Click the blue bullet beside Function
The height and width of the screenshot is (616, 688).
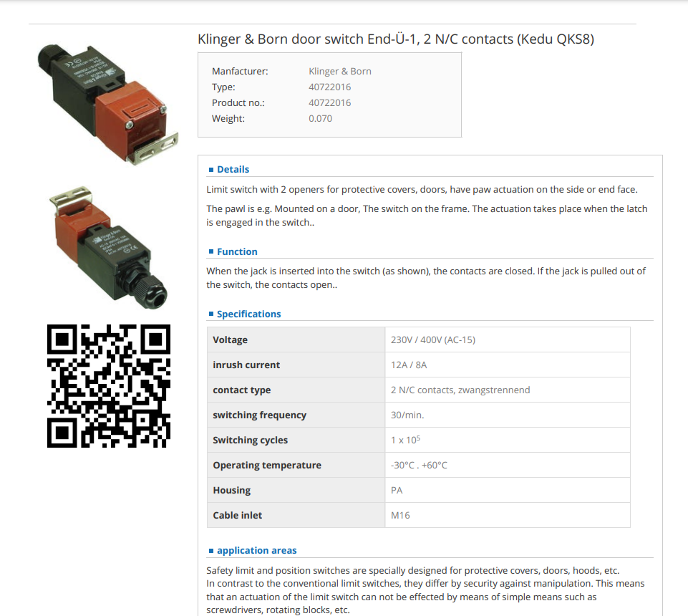(x=211, y=251)
